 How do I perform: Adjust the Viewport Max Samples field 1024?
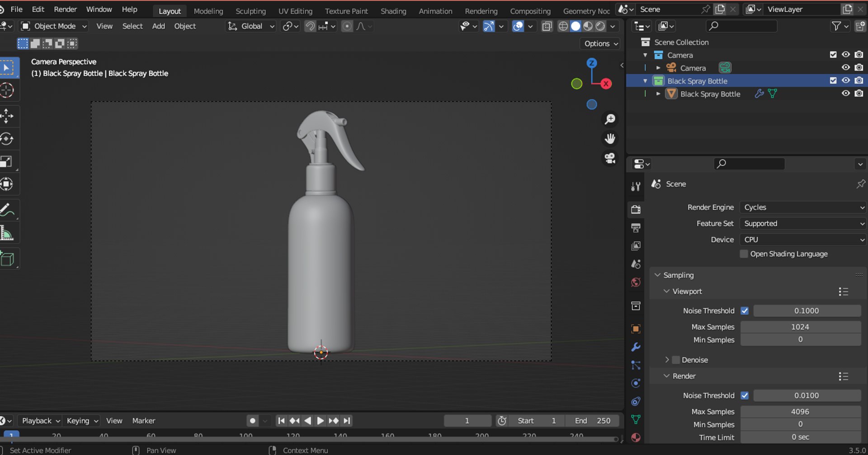800,327
